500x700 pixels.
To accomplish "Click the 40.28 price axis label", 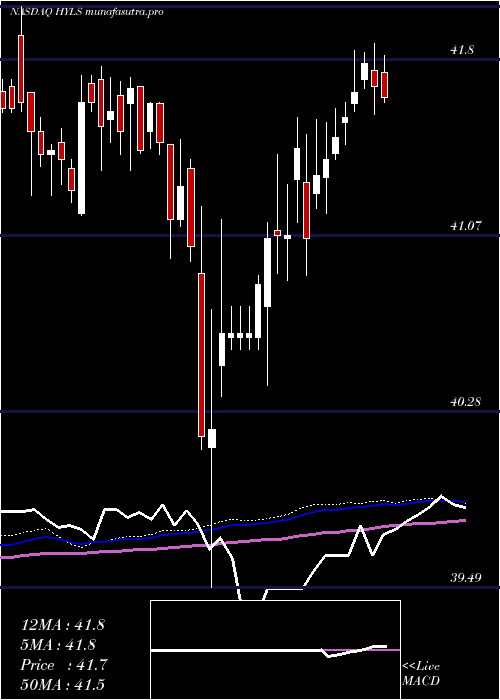I will [467, 402].
